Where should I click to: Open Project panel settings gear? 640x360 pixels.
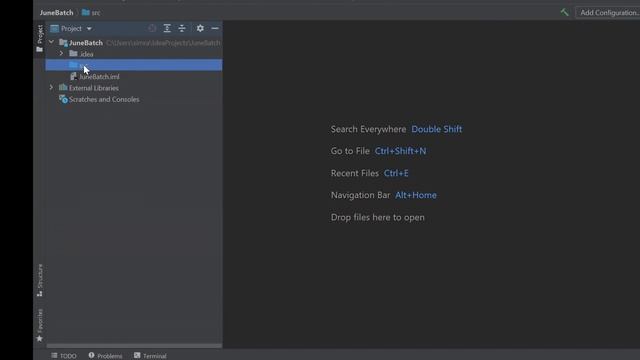click(x=200, y=28)
